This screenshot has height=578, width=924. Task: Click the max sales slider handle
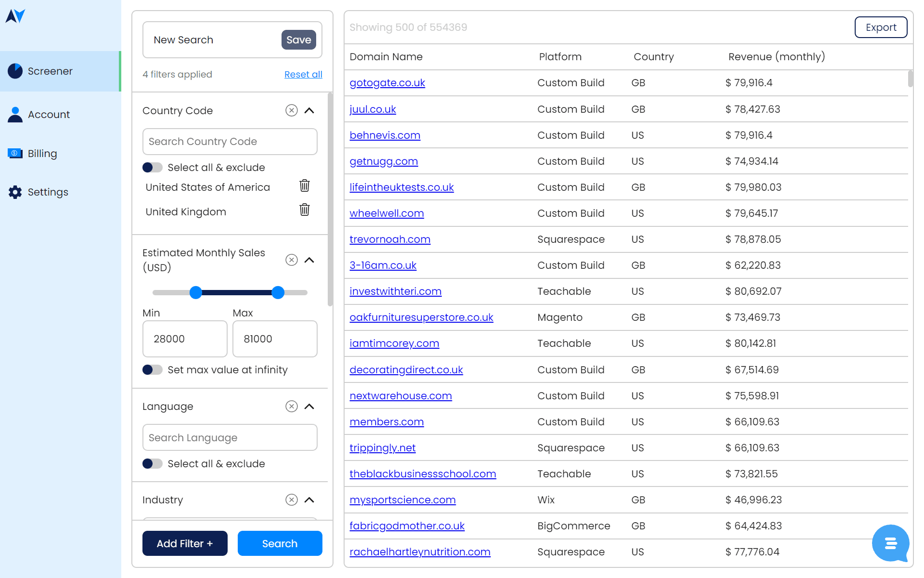pos(278,292)
